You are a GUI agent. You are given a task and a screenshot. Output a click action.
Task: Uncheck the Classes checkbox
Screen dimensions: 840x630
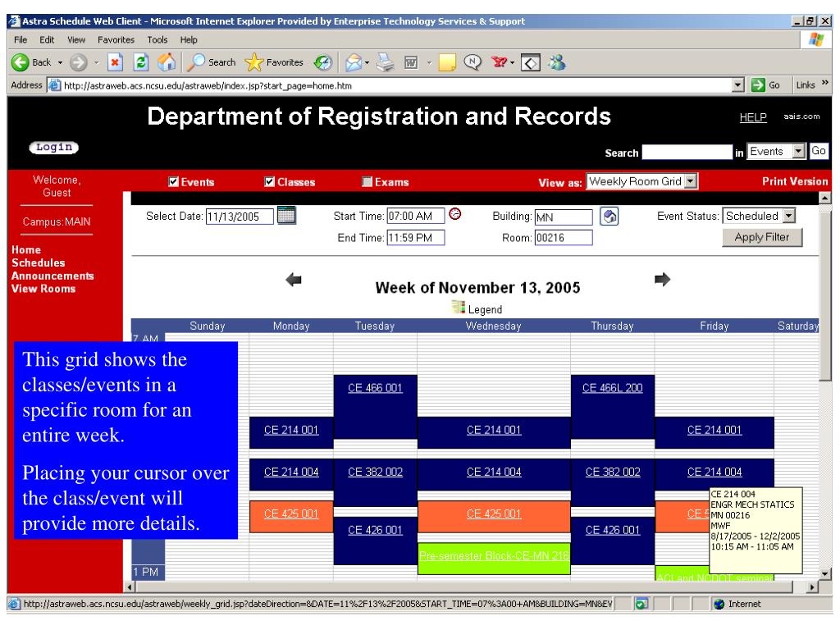[269, 181]
